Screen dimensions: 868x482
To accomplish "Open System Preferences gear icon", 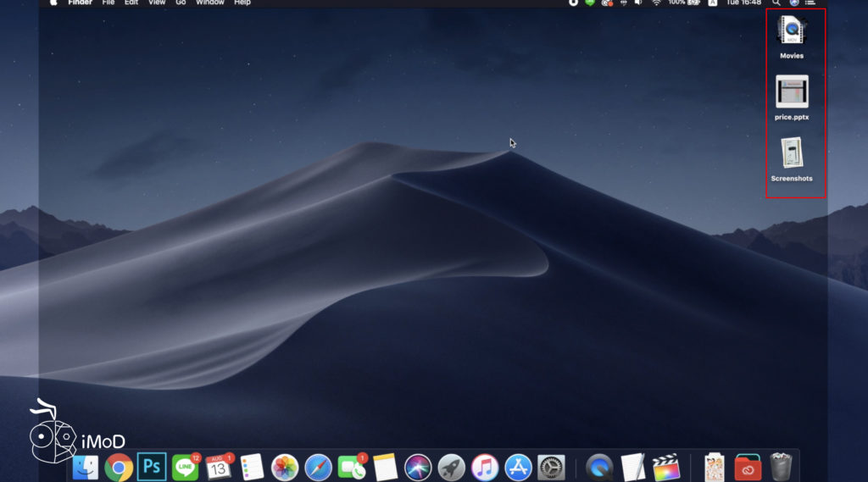I will 551,468.
